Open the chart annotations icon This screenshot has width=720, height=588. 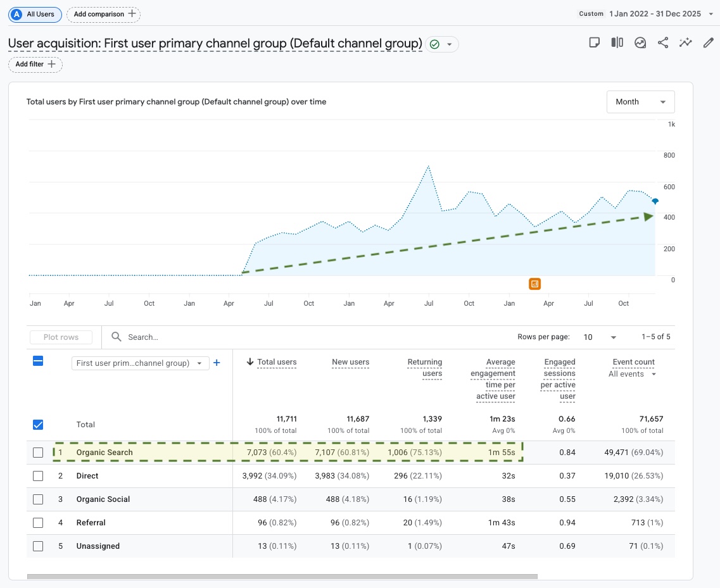(640, 43)
